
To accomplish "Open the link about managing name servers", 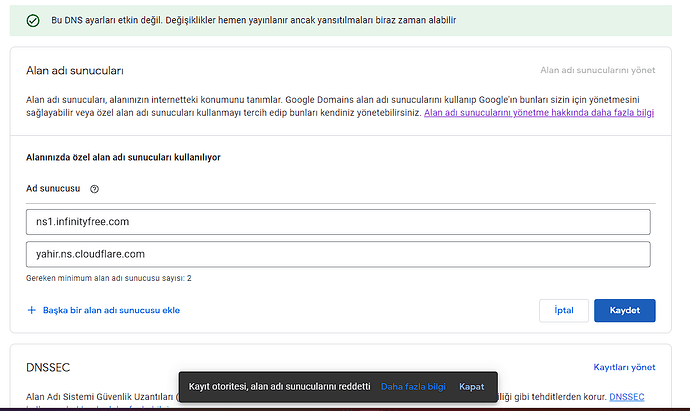I will [x=539, y=113].
